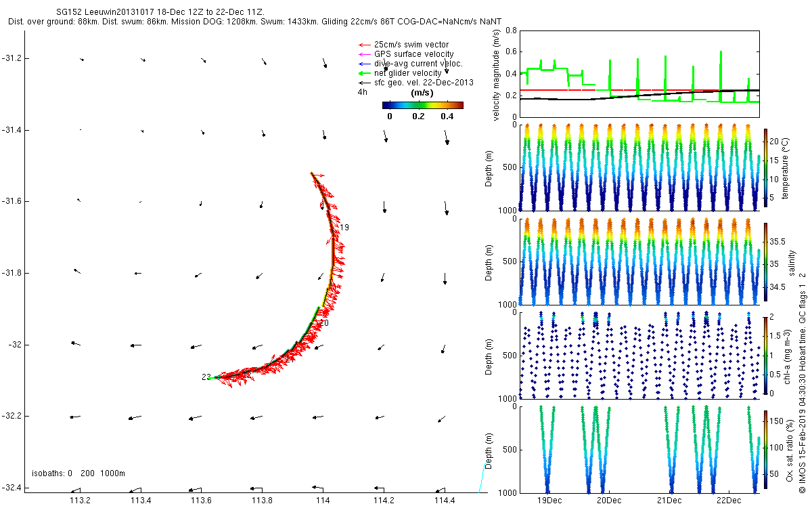Click day marker '23' at the track end

point(206,377)
